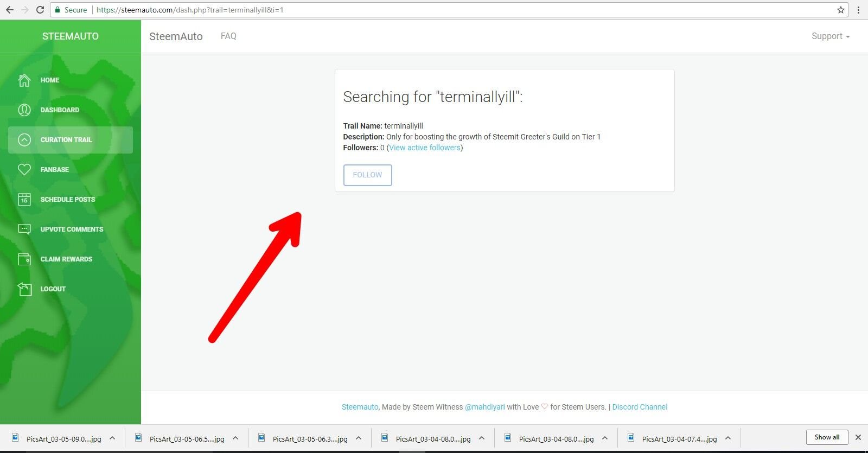Click the STEEMAUTO sidebar logo text
The image size is (868, 453).
coord(71,36)
